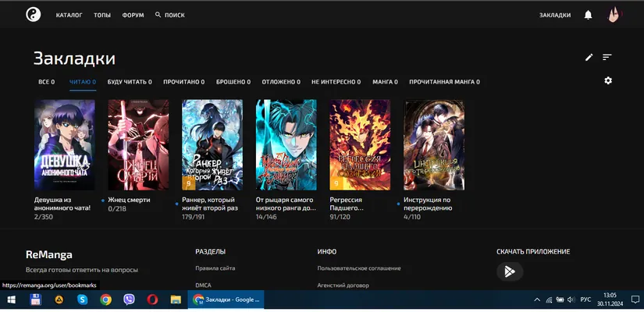Switch input language РУС indicator
The image size is (644, 312).
point(585,300)
